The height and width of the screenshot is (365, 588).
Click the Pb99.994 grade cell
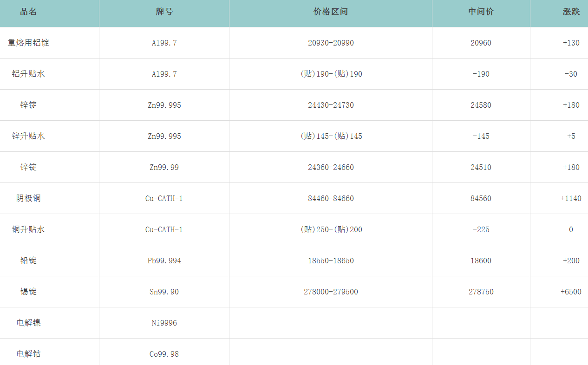(164, 261)
